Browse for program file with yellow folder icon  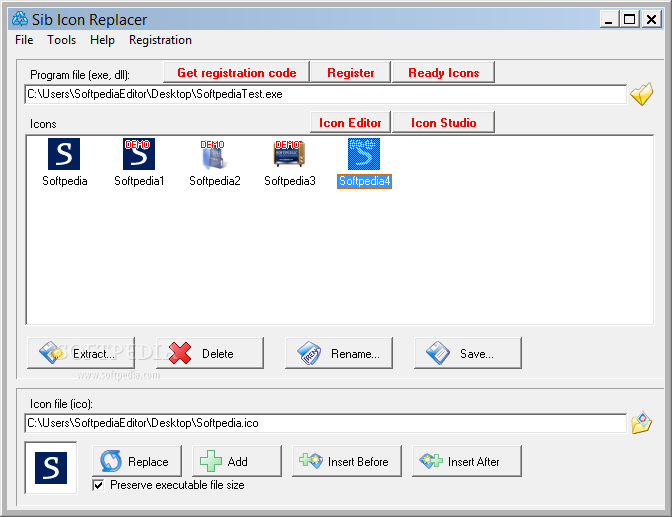(x=642, y=94)
